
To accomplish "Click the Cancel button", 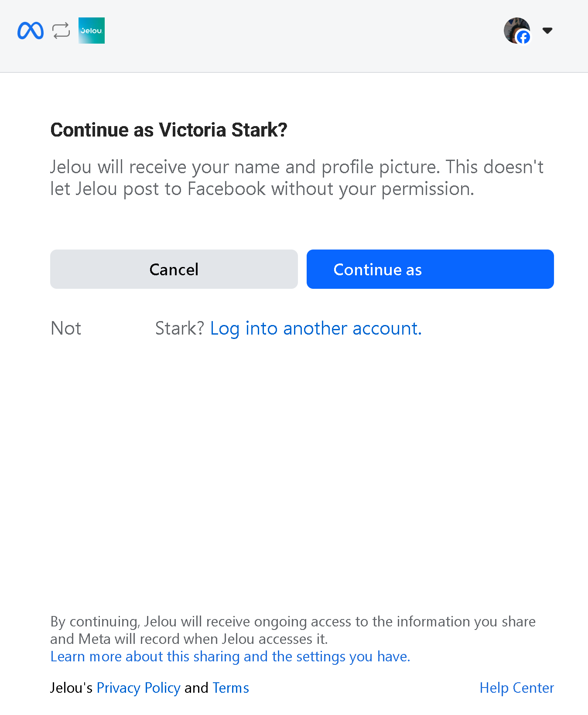I will [x=174, y=269].
